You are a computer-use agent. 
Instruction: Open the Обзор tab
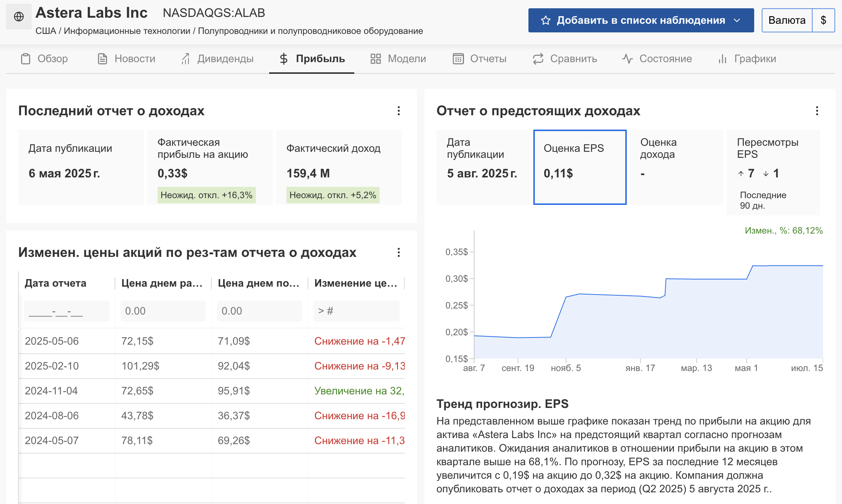pyautogui.click(x=44, y=59)
